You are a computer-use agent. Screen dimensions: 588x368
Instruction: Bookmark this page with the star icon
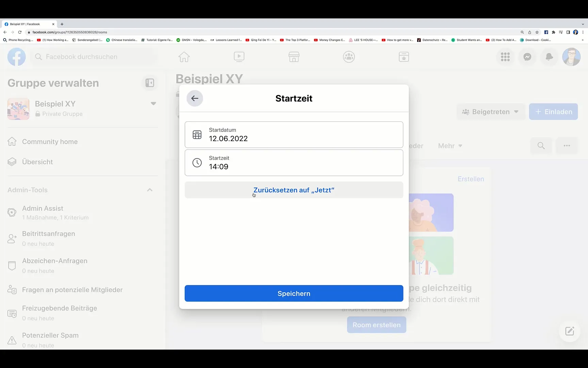(537, 32)
